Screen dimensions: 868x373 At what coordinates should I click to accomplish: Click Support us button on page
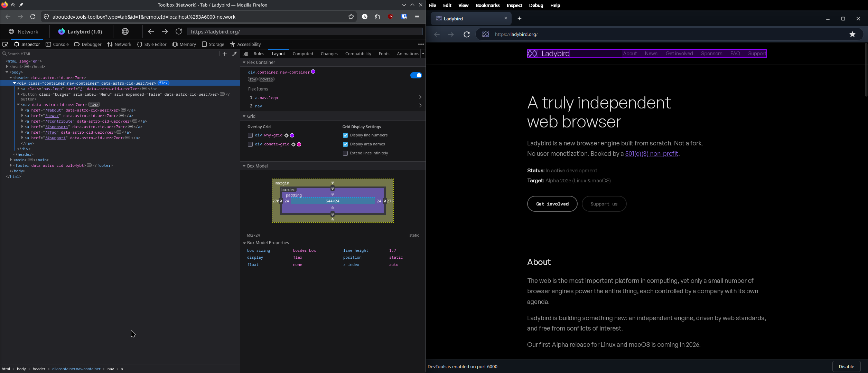pyautogui.click(x=604, y=204)
